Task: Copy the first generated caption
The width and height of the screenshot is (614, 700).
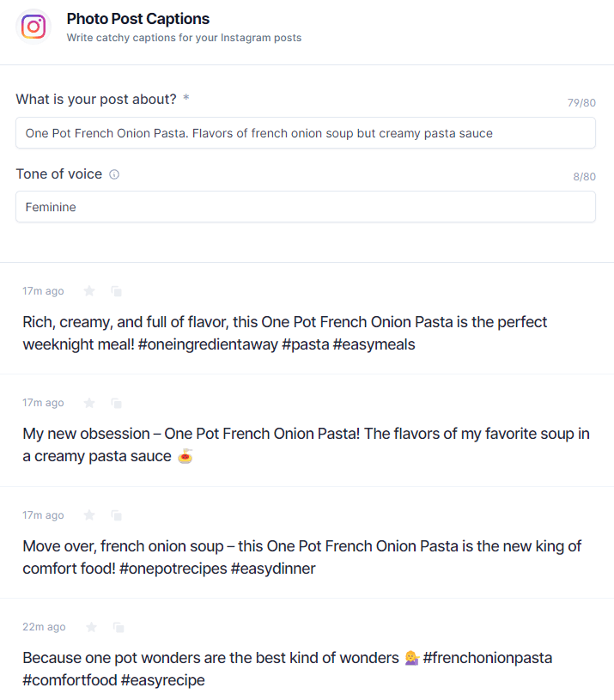Action: coord(117,291)
